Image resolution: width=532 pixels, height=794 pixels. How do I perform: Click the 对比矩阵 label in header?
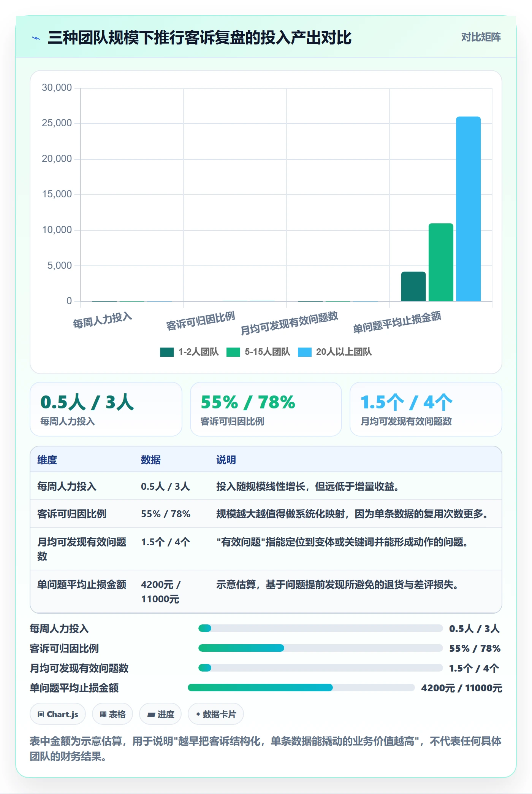(481, 37)
